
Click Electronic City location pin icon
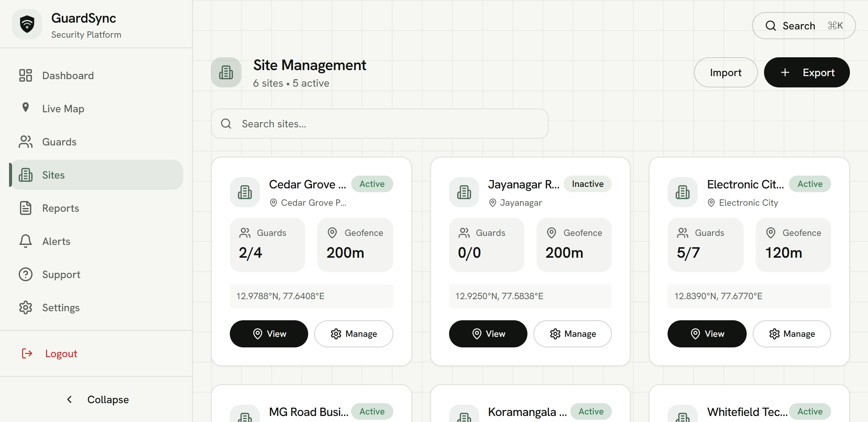[711, 203]
